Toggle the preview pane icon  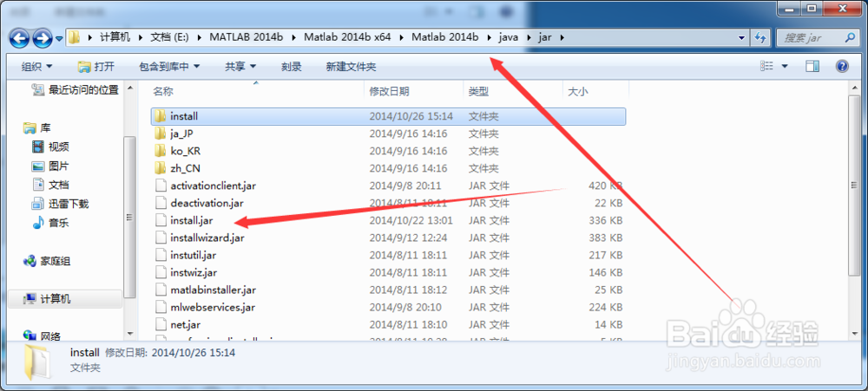point(812,67)
